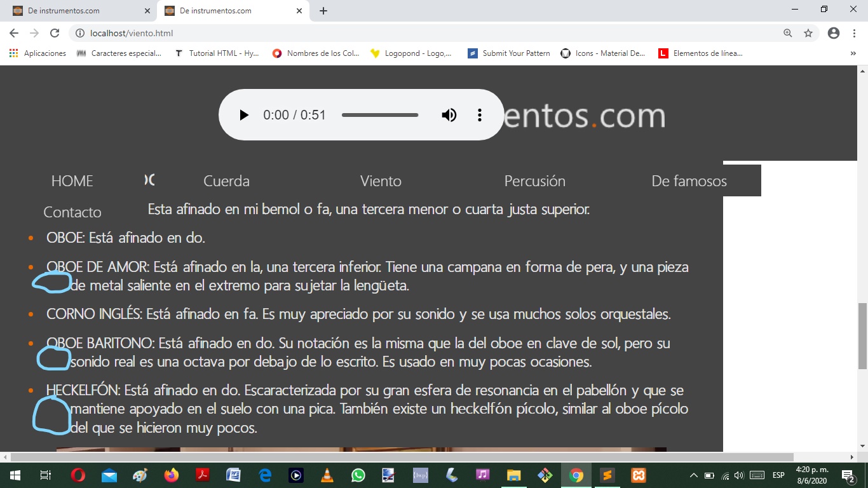
Task: Mute the audio player volume
Action: pyautogui.click(x=449, y=115)
